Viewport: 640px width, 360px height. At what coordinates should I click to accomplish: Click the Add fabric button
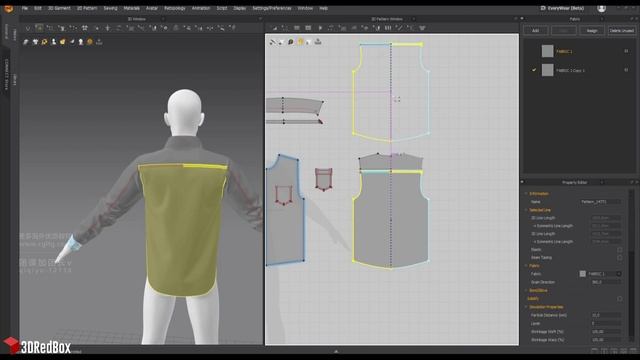coord(535,31)
